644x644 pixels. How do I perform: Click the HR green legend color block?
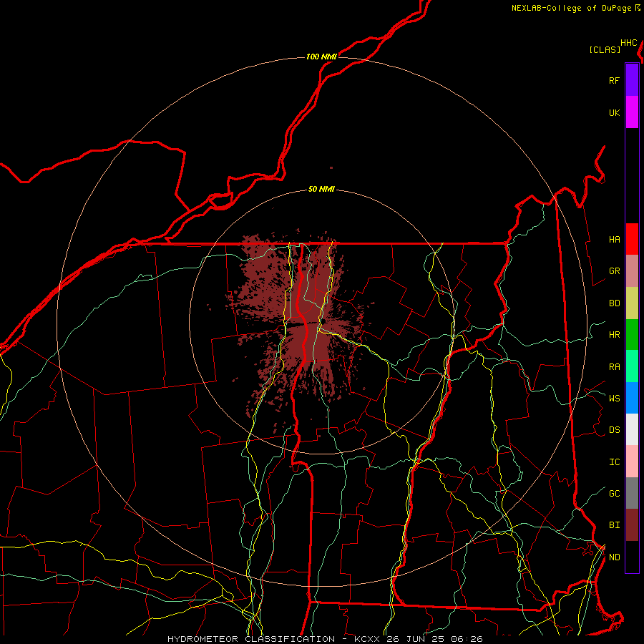632,335
